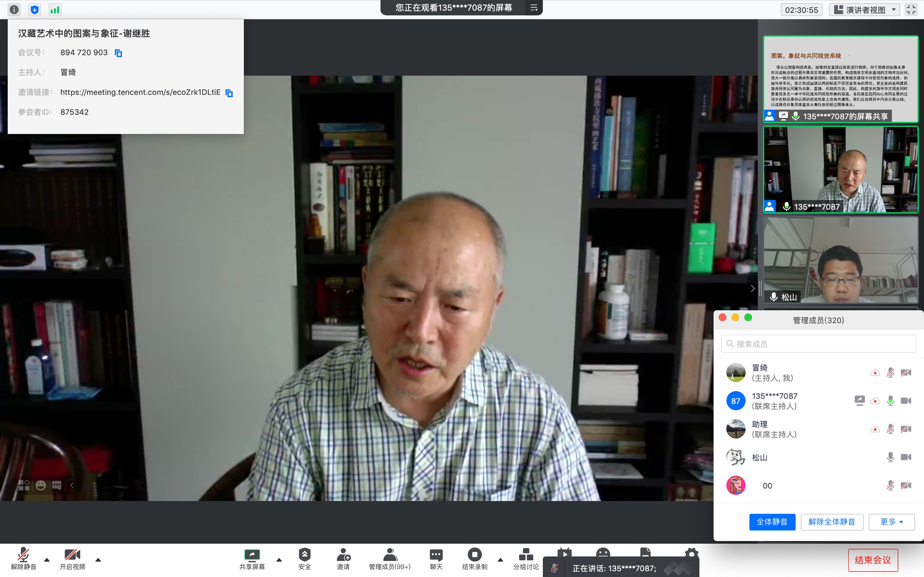
Task: Expand audio options arrow beside 解除静音
Action: (x=47, y=560)
